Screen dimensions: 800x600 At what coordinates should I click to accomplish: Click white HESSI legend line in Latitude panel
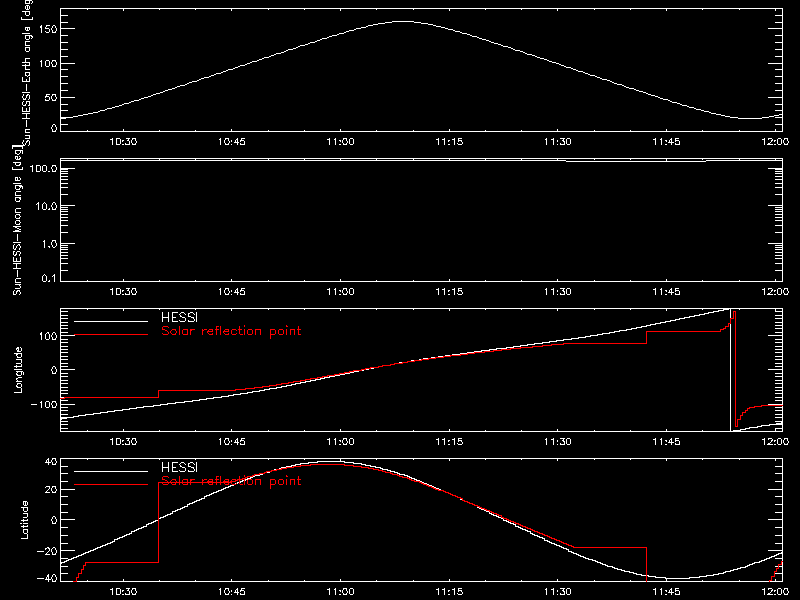111,471
